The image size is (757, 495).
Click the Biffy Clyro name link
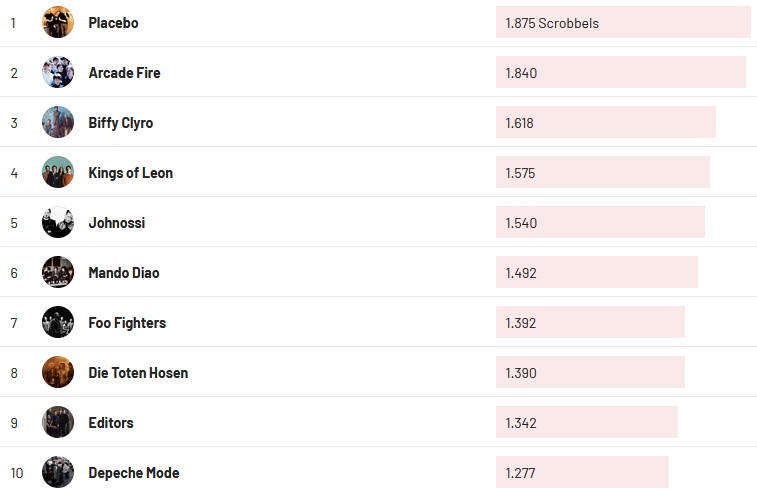click(120, 122)
